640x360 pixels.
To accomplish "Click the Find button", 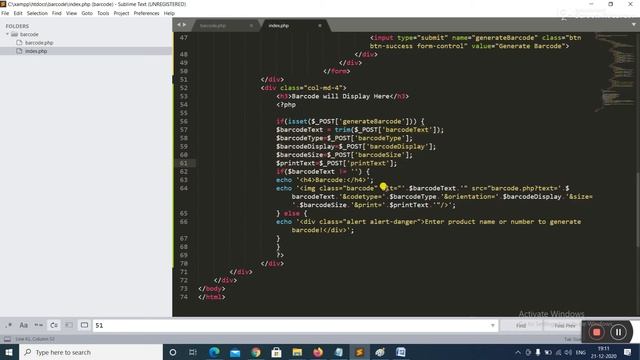I will pyautogui.click(x=521, y=325).
